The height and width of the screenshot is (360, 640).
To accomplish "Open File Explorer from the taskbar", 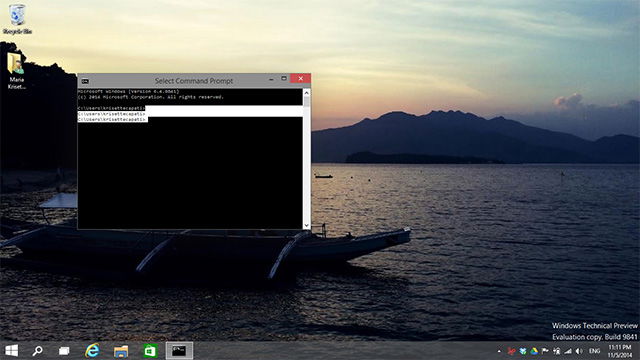I will coord(121,351).
